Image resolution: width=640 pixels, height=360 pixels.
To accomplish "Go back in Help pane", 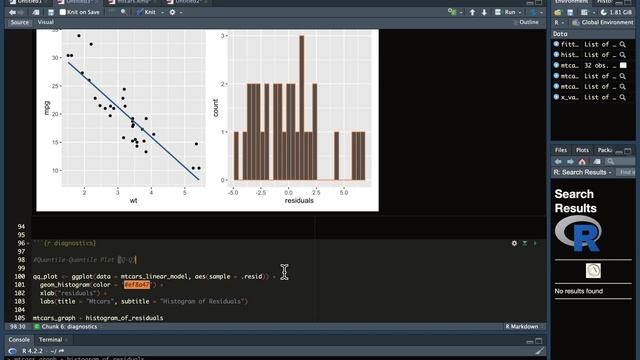I will [x=558, y=162].
